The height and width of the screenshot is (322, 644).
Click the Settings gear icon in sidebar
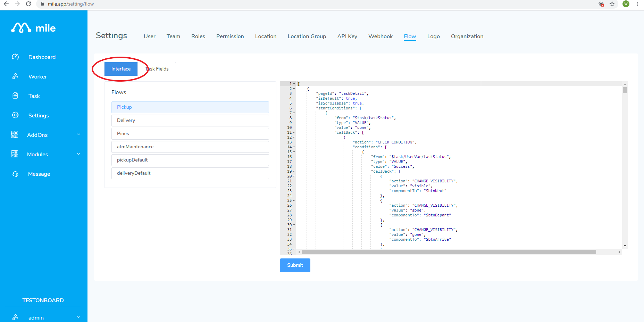tap(15, 115)
